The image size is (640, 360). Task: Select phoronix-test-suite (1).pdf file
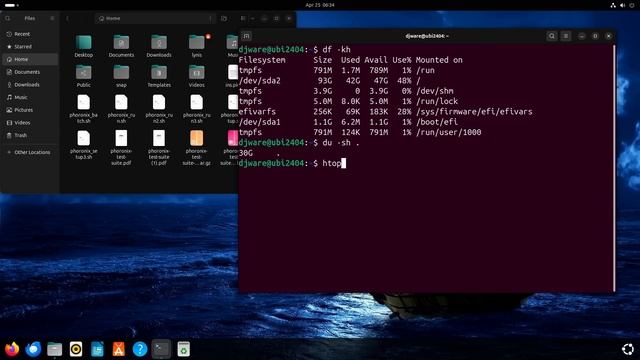point(159,148)
